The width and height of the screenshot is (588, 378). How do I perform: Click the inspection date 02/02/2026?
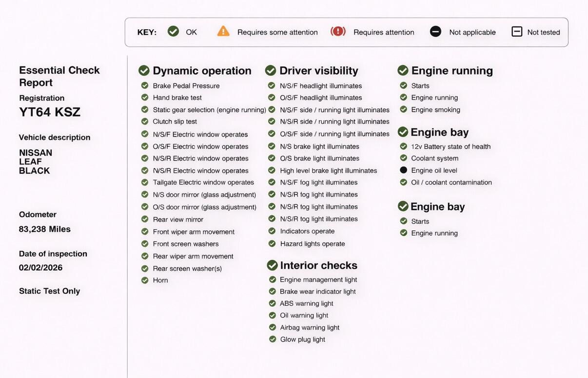pos(41,268)
